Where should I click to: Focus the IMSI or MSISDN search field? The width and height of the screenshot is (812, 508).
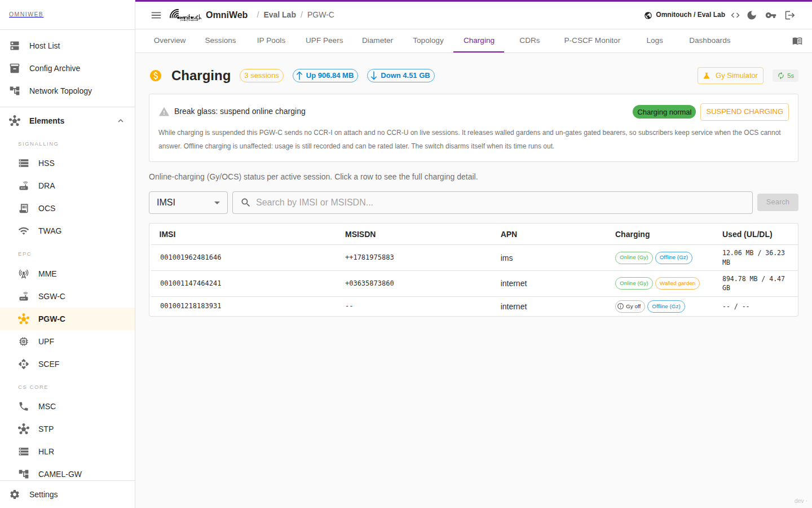[492, 203]
